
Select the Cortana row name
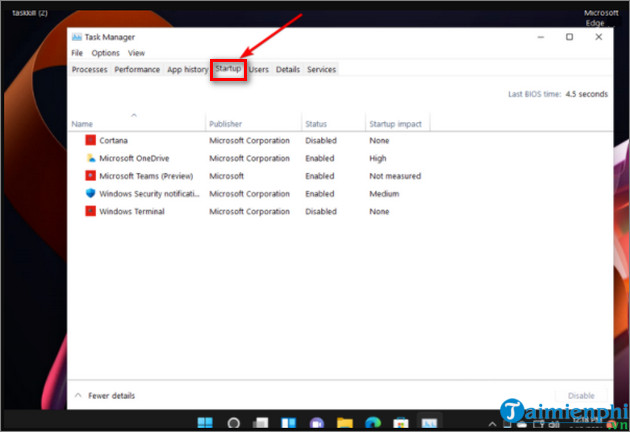[113, 140]
